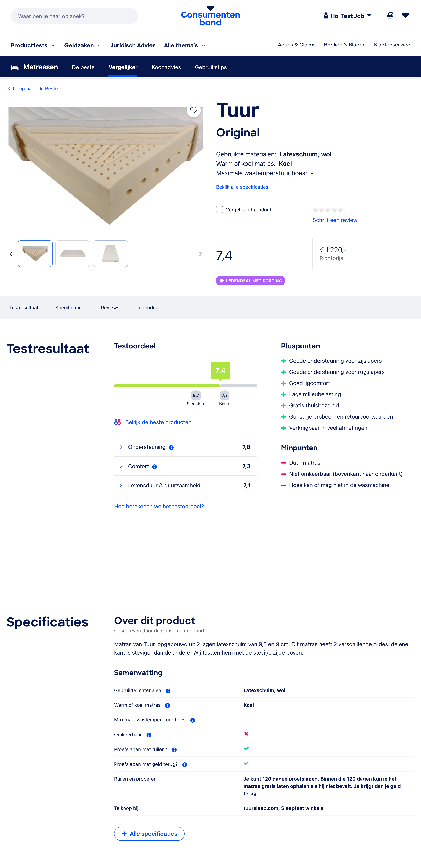Open the Schrijf een review link
This screenshot has width=421, height=868.
(335, 220)
